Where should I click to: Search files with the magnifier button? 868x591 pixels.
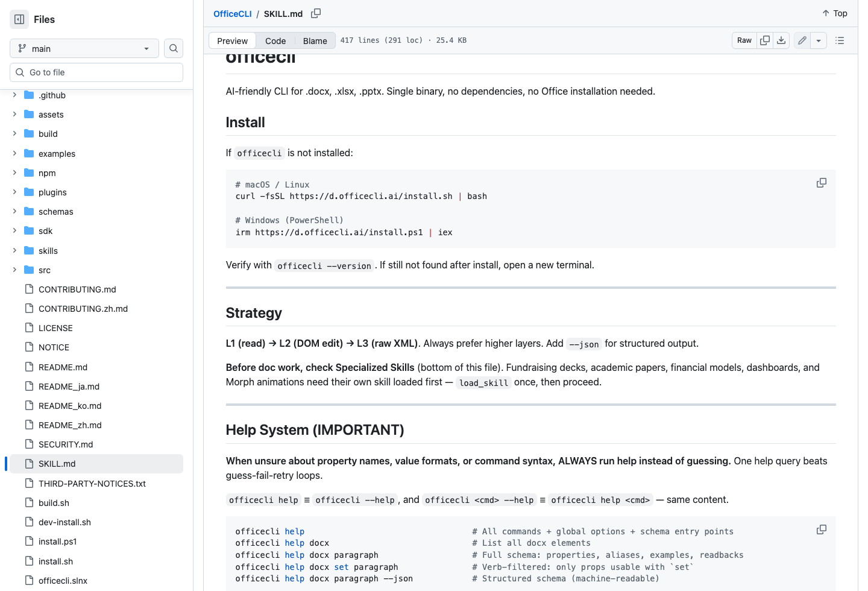174,48
